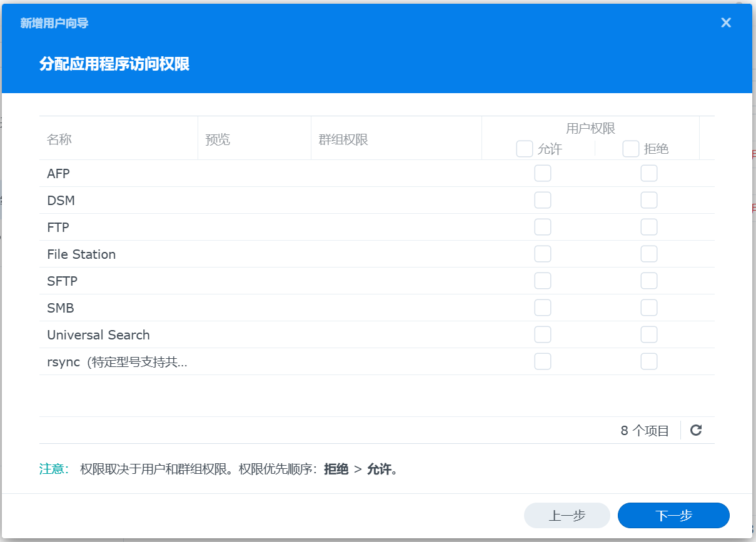Go back using the 上一步 button
Image resolution: width=756 pixels, height=542 pixels.
tap(567, 515)
